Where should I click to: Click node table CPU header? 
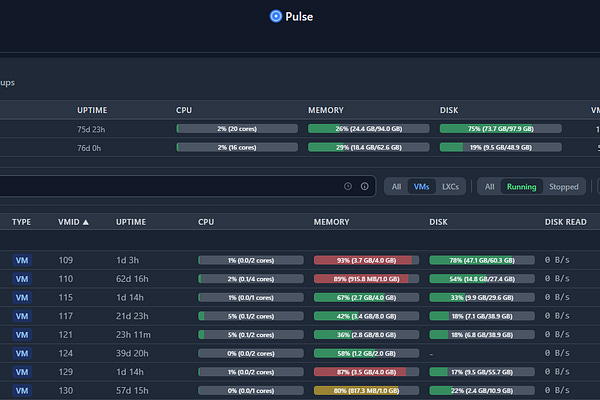tap(184, 110)
